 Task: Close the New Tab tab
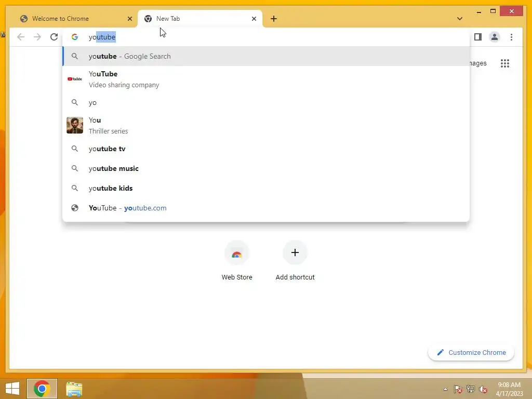(254, 19)
